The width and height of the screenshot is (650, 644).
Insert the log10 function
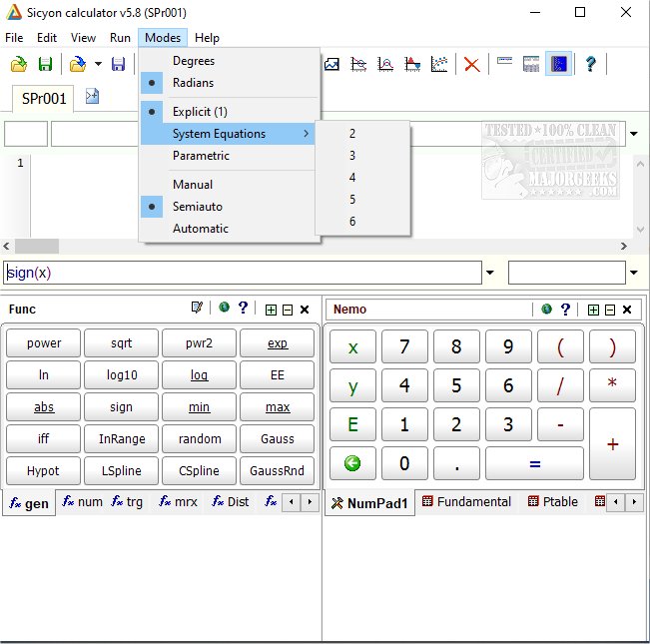click(121, 375)
